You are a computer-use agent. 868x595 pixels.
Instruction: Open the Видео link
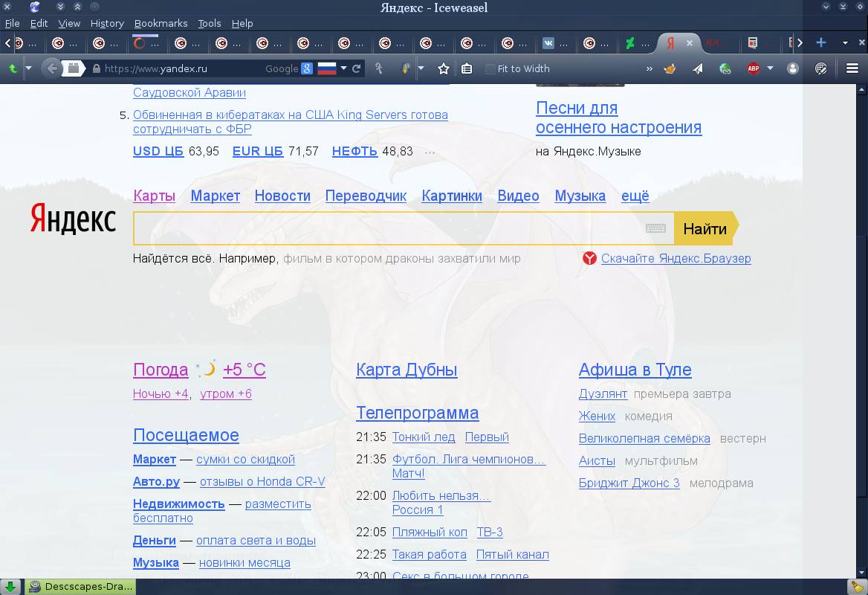point(518,196)
